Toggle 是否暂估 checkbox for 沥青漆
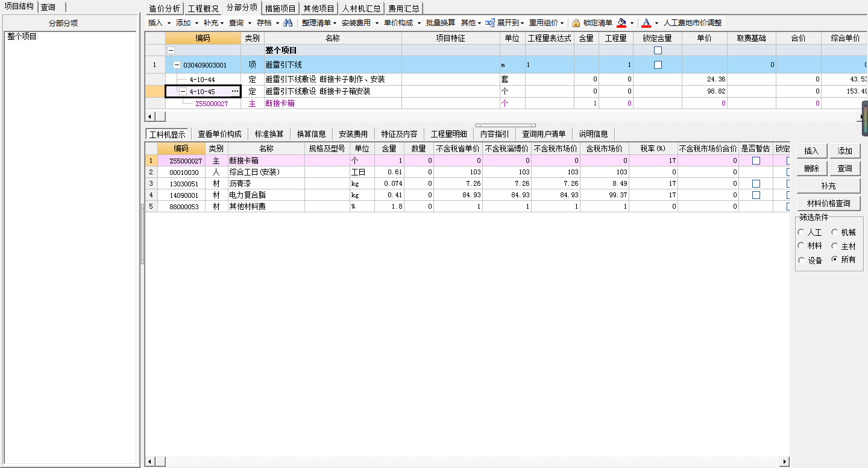This screenshot has width=868, height=468. point(756,184)
